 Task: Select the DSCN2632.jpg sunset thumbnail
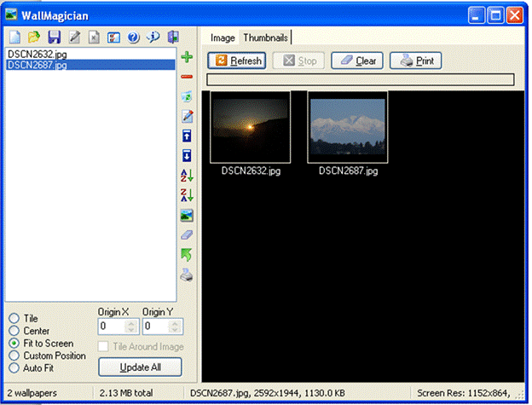251,127
